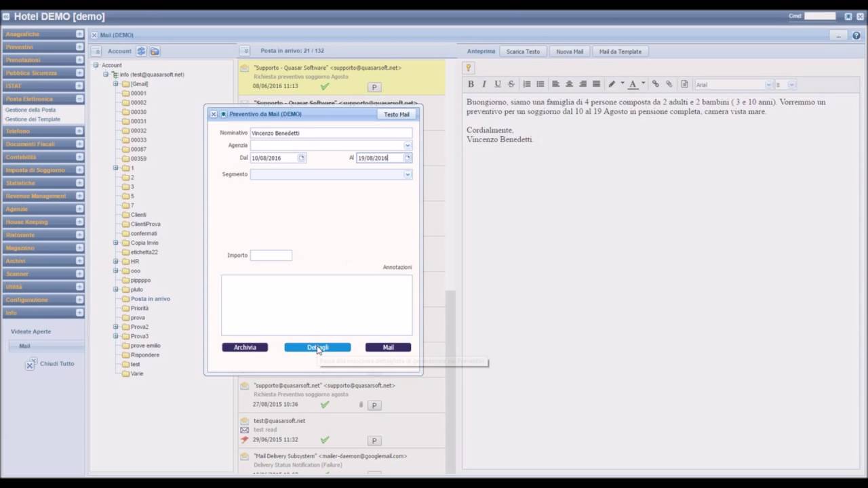This screenshot has width=868, height=488.
Task: Click the P button on the 29/06/2015 mail
Action: click(374, 441)
